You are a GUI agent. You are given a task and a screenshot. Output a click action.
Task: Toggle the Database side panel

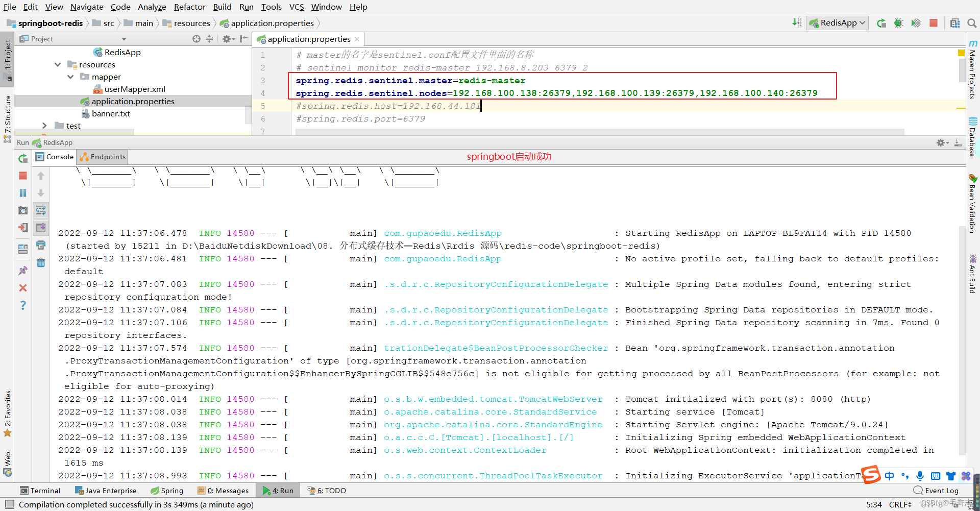pyautogui.click(x=973, y=136)
